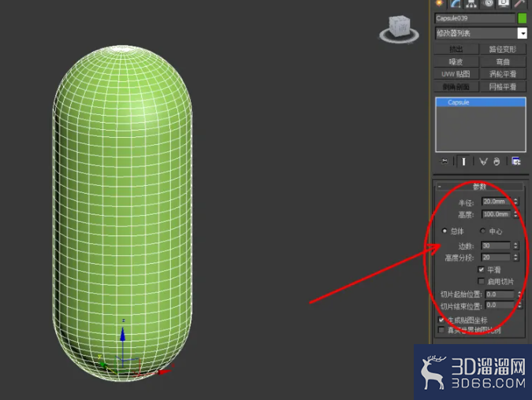Apply the 倒角剖面 modifier button
Image resolution: width=532 pixels, height=400 pixels.
pos(456,87)
